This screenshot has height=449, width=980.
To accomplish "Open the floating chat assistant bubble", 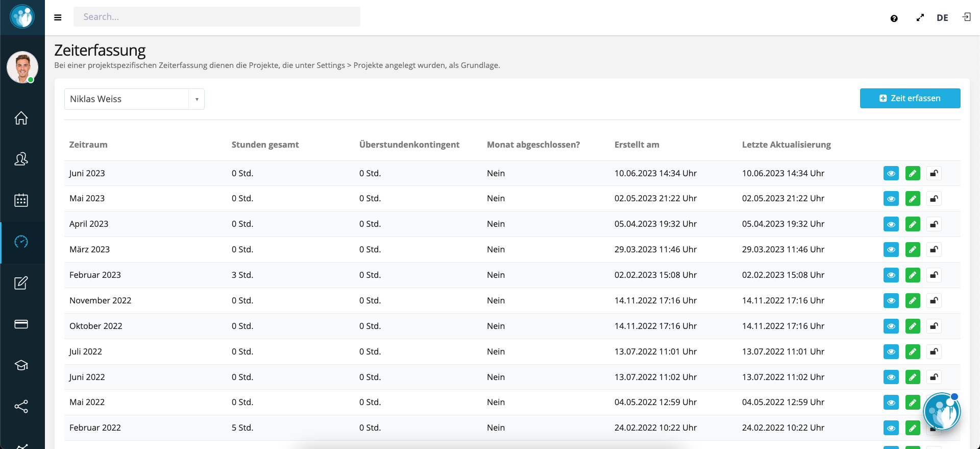I will [x=942, y=411].
